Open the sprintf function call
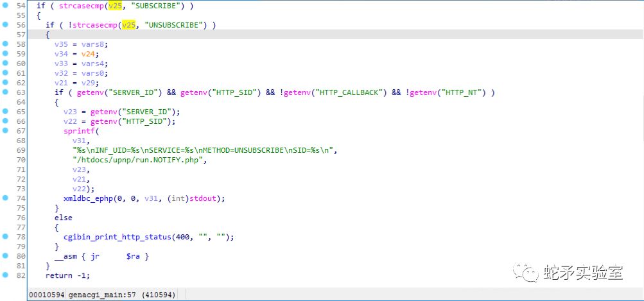Screen dimensions: 644x301 pos(79,131)
